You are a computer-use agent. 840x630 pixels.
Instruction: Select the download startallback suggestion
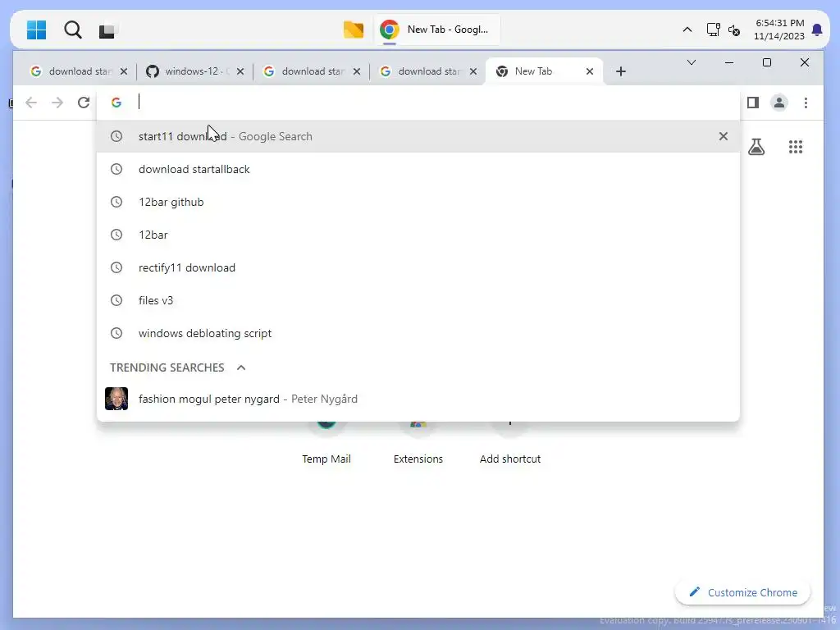[418, 169]
